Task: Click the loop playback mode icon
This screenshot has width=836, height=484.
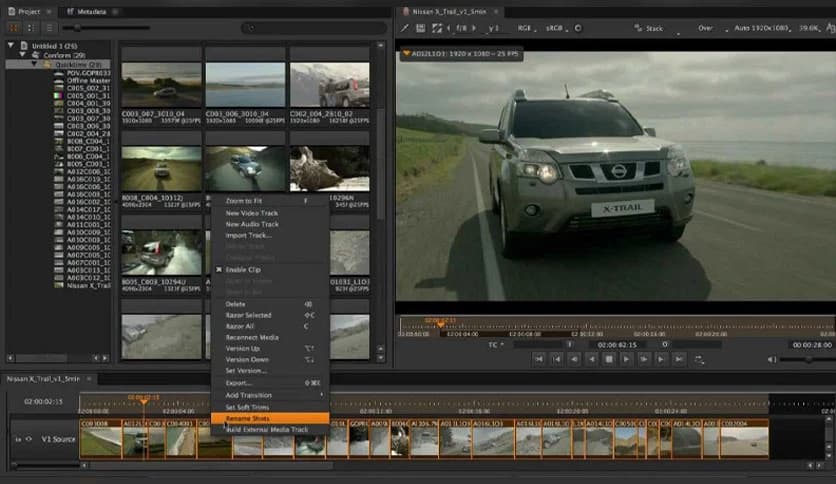Action: (x=699, y=358)
